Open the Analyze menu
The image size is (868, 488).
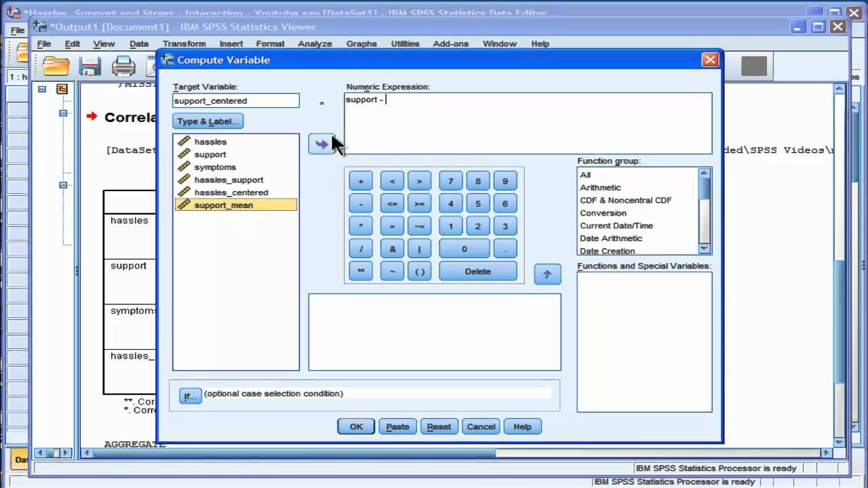coord(315,43)
